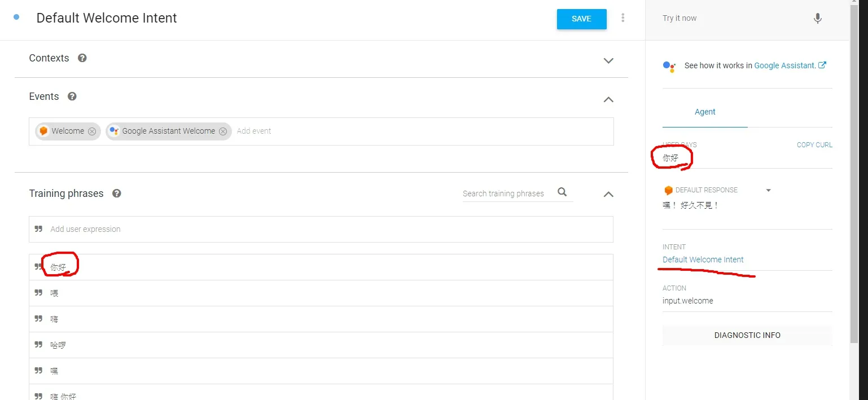Click the quote icon beside 喂 phrase
868x400 pixels.
[38, 292]
